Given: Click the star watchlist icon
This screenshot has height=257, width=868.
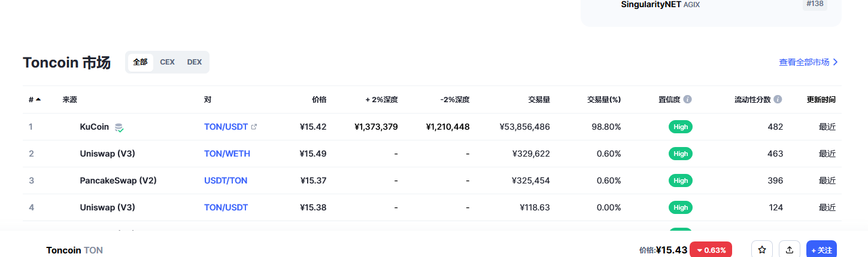Looking at the screenshot, I should point(762,250).
